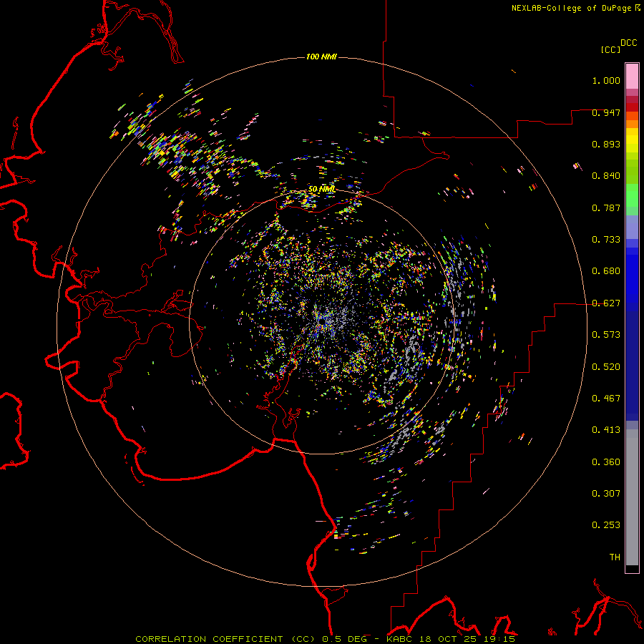644x644 pixels.
Task: Click the 50 NMI range ring label
Action: point(321,190)
